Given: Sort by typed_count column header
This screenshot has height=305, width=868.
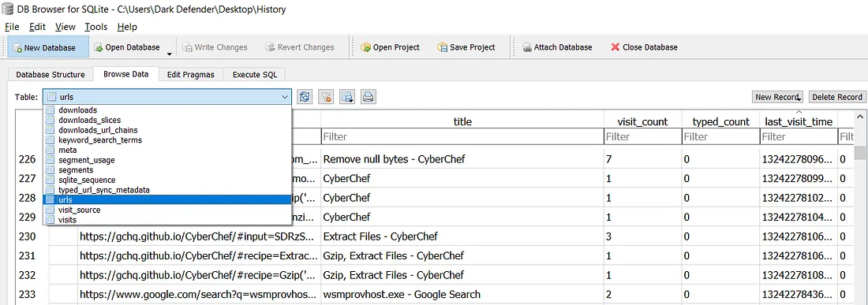Looking at the screenshot, I should [720, 121].
